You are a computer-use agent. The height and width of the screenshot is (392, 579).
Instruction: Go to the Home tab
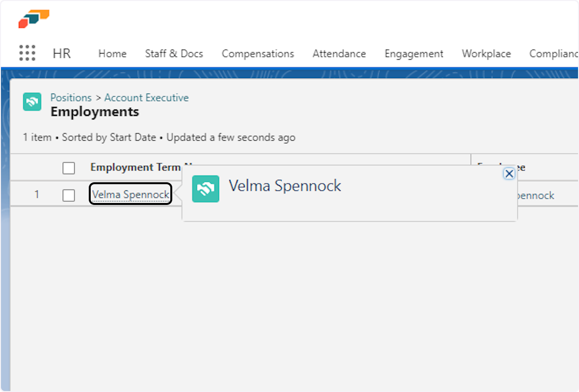(x=112, y=54)
